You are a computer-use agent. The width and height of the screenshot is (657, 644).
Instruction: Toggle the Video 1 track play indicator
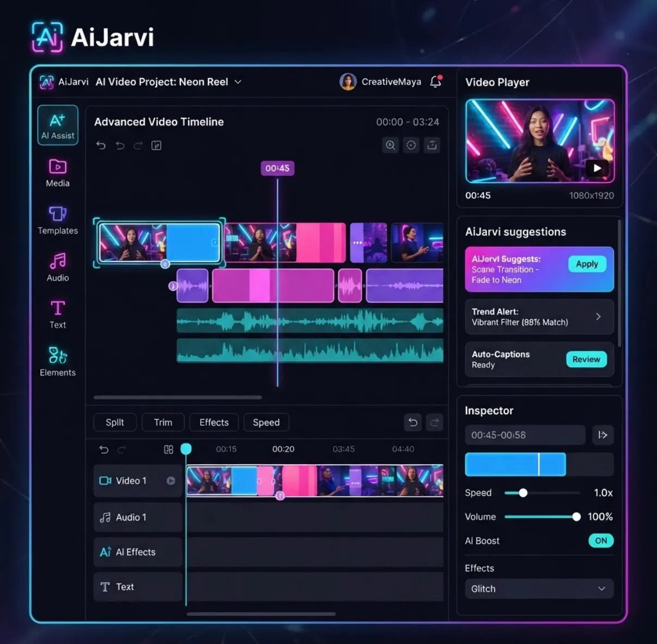tap(171, 481)
